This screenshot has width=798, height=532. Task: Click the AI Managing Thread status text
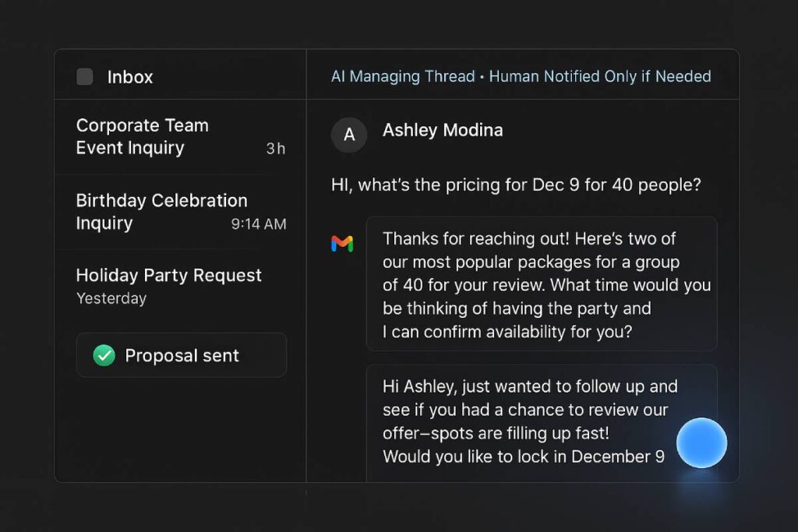pyautogui.click(x=402, y=76)
